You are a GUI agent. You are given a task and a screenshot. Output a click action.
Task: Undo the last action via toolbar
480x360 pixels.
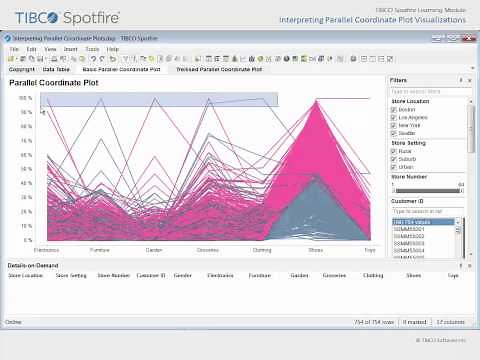(x=93, y=59)
